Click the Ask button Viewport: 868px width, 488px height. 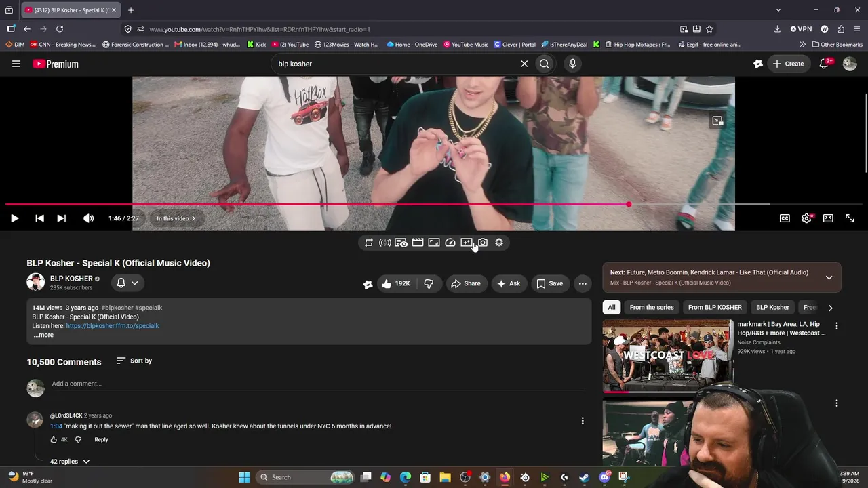509,283
